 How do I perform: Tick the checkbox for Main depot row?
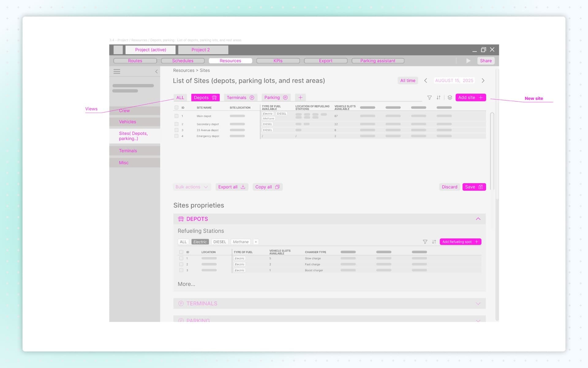[x=176, y=116]
